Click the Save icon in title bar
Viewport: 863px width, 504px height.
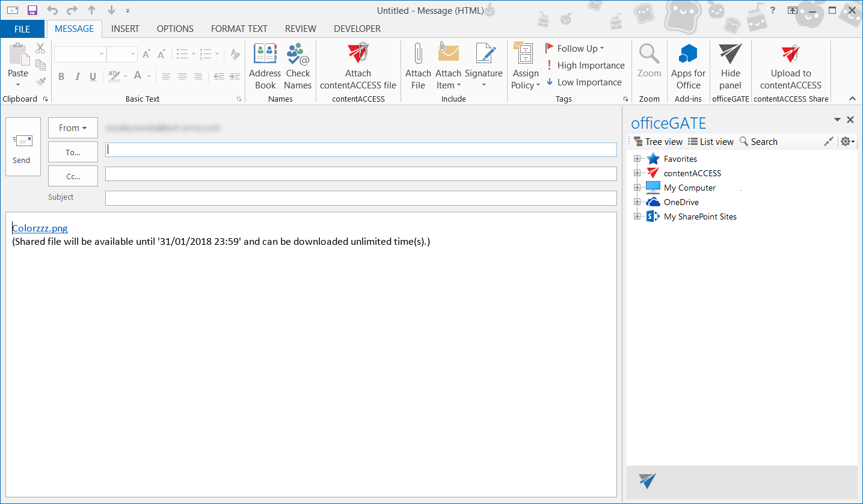(32, 10)
